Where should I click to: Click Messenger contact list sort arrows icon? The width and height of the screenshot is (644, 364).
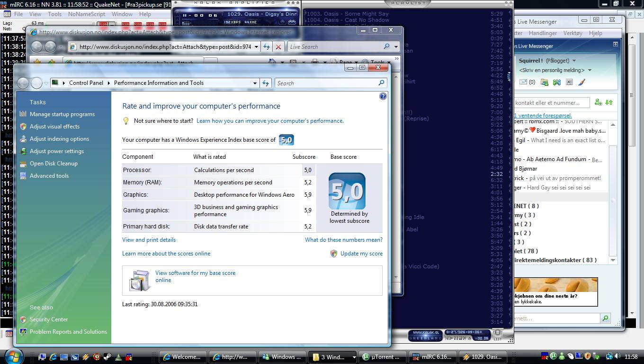(x=609, y=102)
